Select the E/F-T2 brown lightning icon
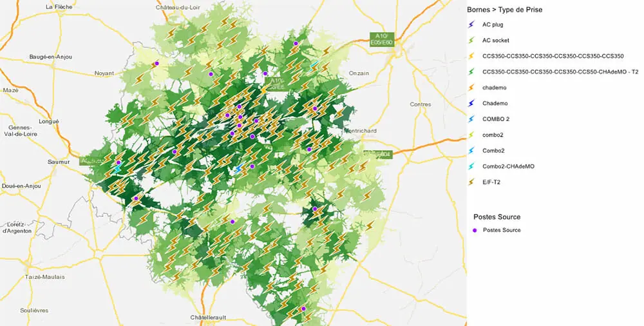Viewport: 644px width, 326px height. point(473,182)
